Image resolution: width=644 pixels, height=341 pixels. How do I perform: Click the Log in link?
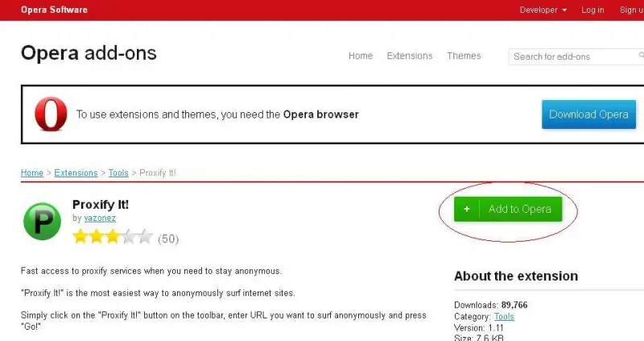click(x=592, y=10)
